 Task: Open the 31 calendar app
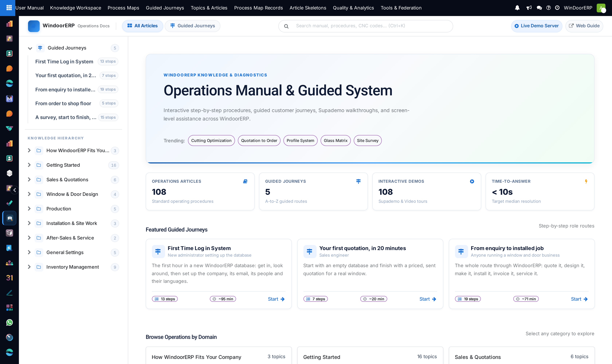[9, 278]
